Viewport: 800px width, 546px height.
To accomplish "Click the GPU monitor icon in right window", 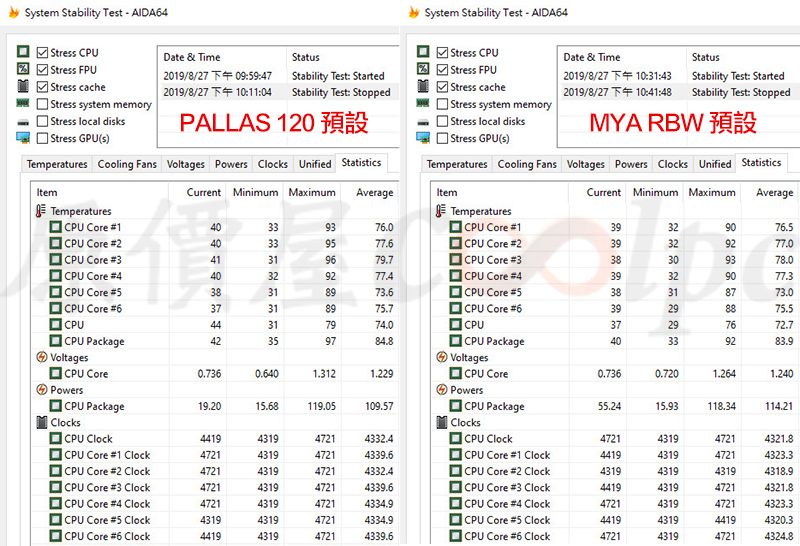I will (423, 138).
